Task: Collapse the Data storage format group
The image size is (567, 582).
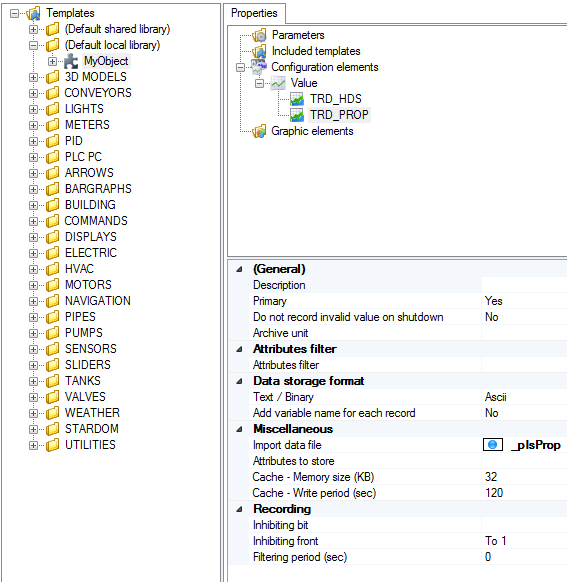Action: 239,381
